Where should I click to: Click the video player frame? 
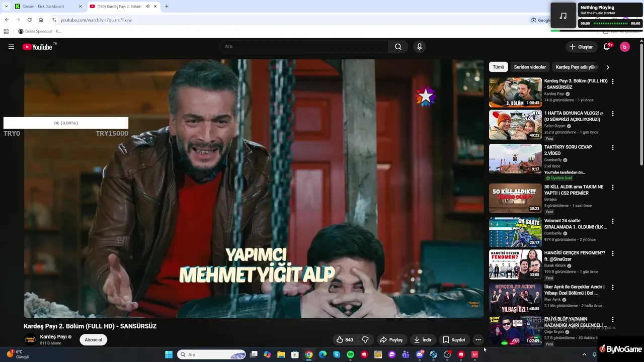coord(254,189)
